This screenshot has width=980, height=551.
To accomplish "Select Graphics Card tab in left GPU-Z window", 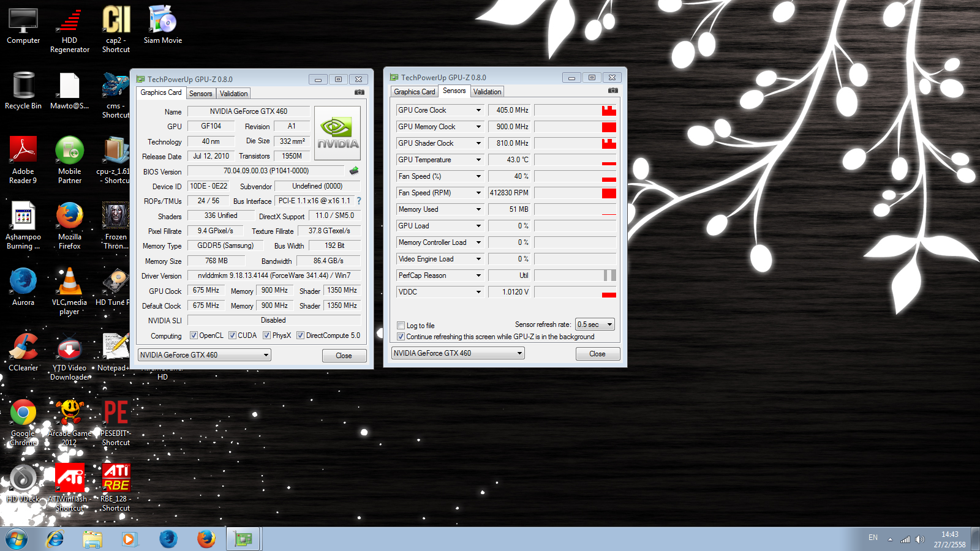I will 161,92.
